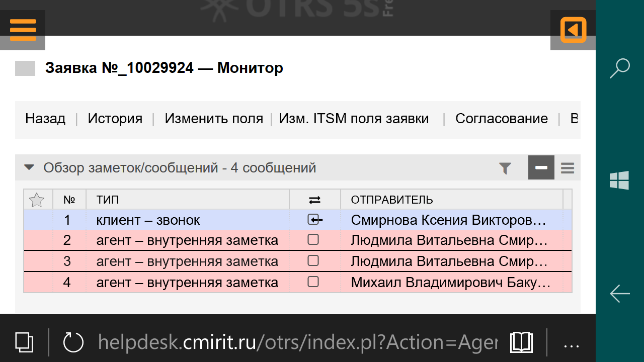This screenshot has height=362, width=644.
Task: Open sender Михаил Владимирович Баку… row
Action: (x=450, y=283)
